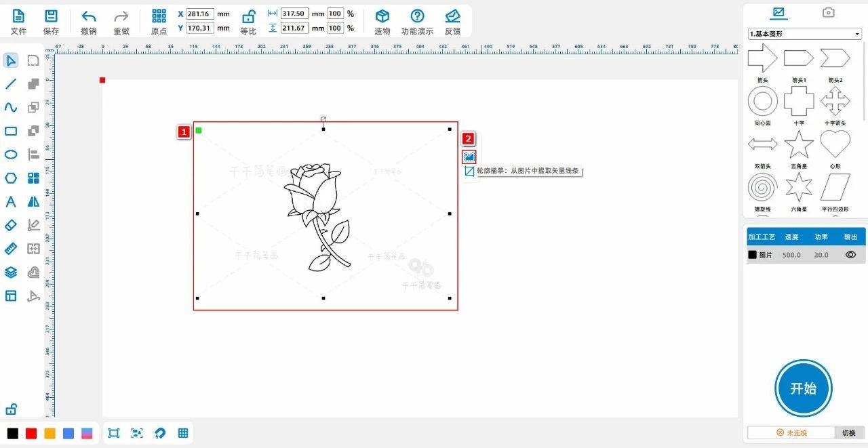Viewport: 868px width, 448px height.
Task: Click the X position input field
Action: click(200, 14)
